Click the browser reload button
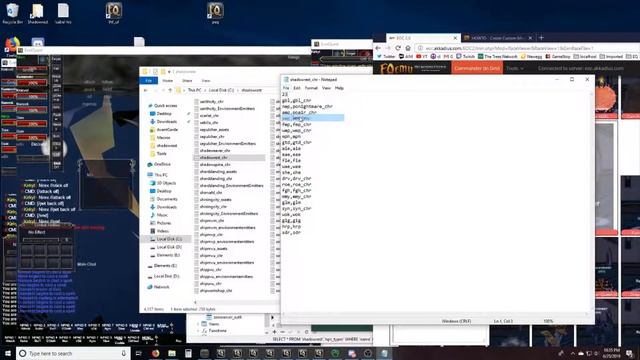This screenshot has height=360, width=640. [x=398, y=48]
